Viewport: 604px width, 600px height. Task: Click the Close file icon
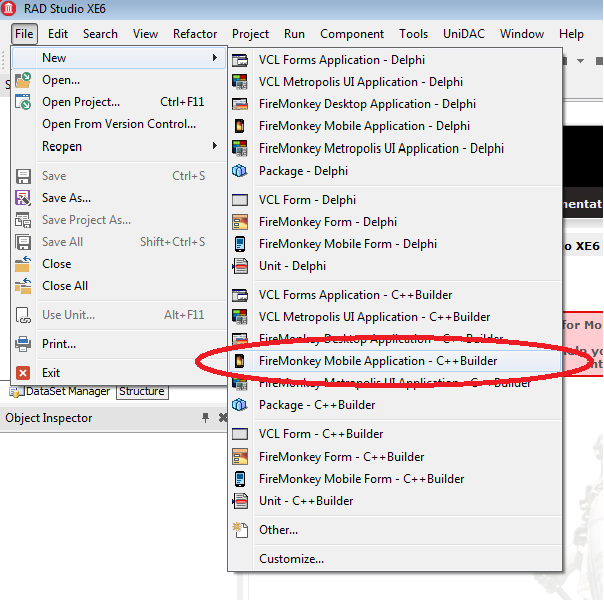[23, 264]
